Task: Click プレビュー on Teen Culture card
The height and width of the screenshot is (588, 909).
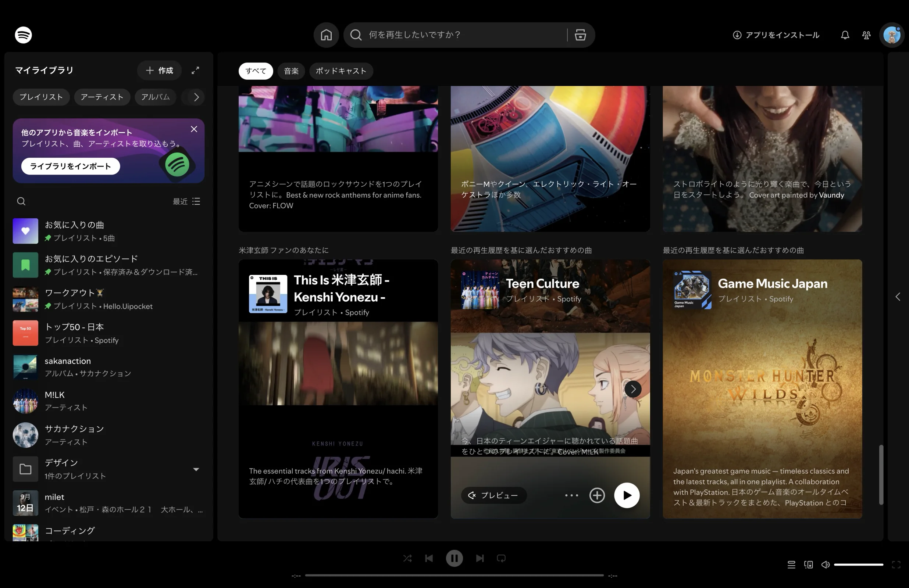Action: click(493, 495)
